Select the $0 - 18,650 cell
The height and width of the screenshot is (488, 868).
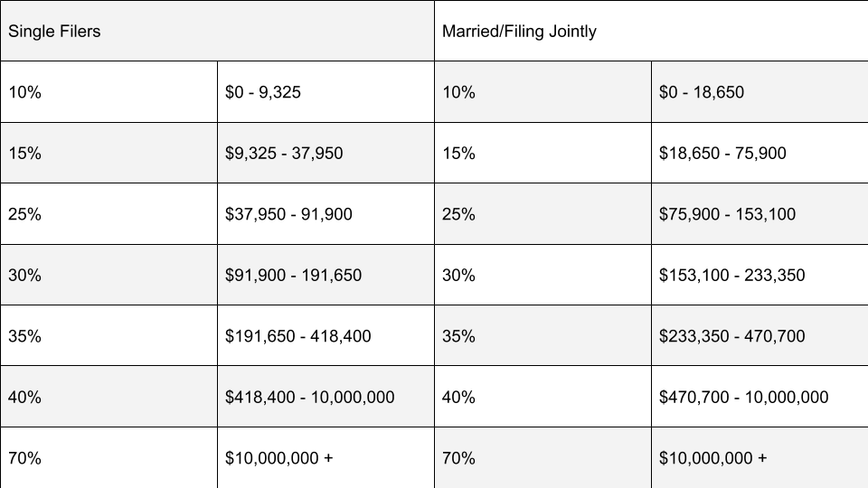pos(759,92)
